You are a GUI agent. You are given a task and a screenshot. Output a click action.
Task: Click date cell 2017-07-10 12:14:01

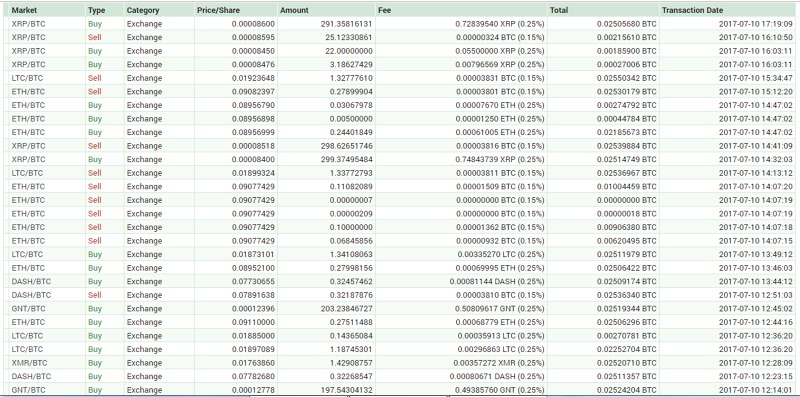point(728,390)
